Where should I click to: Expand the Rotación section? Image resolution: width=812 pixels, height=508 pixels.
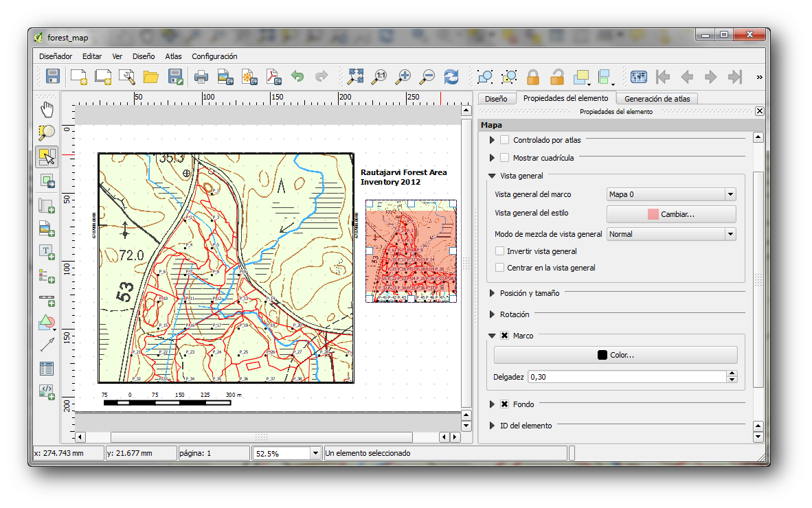[492, 314]
